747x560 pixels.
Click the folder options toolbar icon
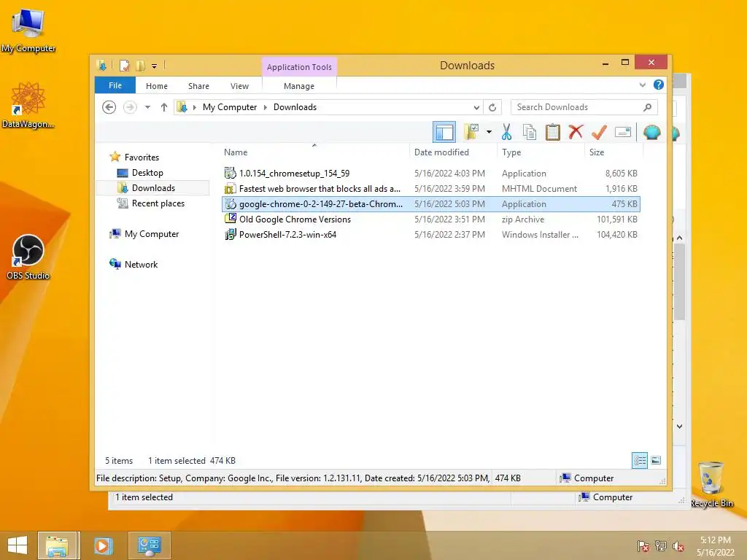pyautogui.click(x=472, y=132)
